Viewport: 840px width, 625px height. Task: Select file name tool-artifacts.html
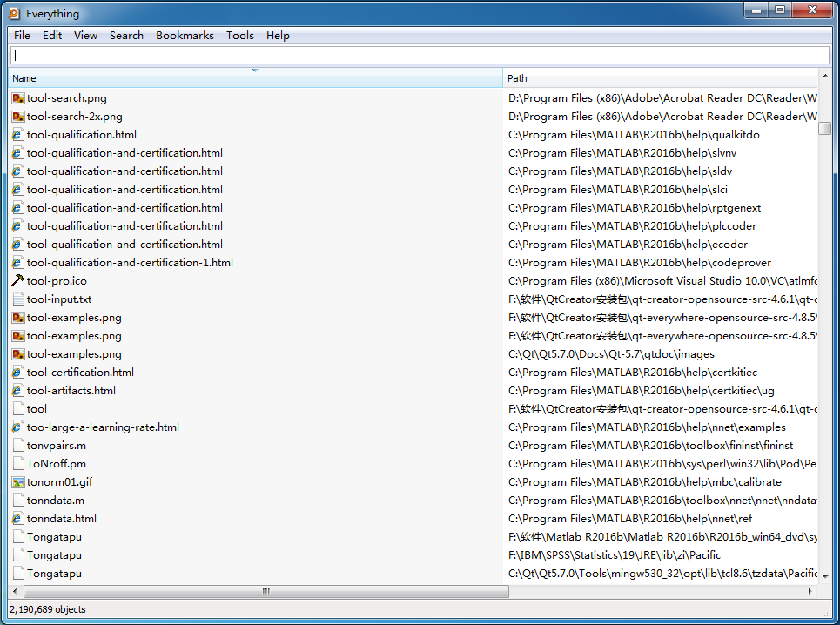pyautogui.click(x=71, y=391)
